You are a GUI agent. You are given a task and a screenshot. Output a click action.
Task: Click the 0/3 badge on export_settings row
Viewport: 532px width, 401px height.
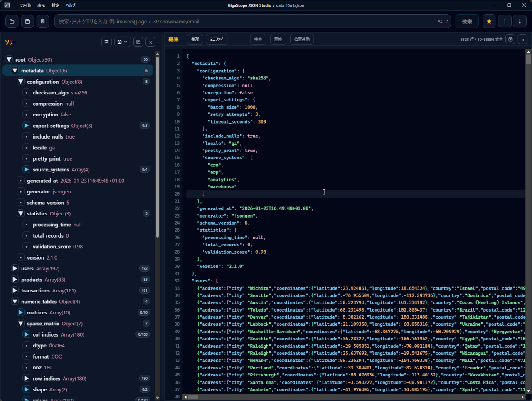point(145,126)
